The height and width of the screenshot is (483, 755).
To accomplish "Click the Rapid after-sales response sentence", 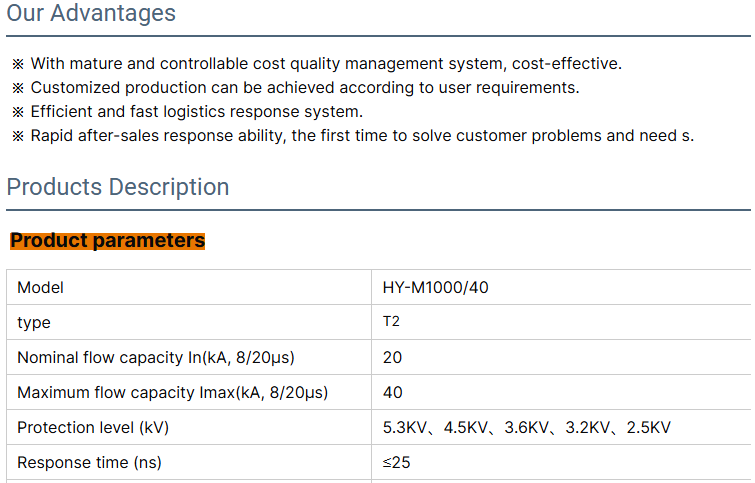I will [x=361, y=136].
